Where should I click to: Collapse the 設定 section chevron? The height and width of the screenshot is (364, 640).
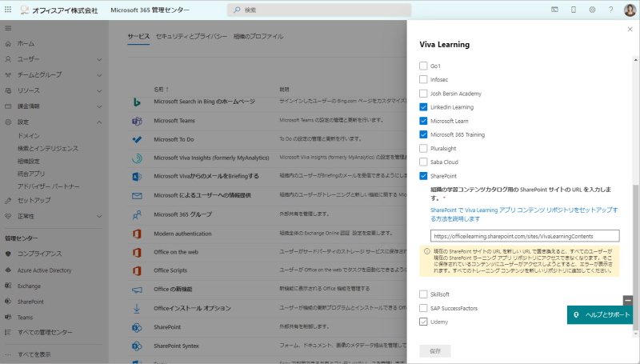pos(99,122)
